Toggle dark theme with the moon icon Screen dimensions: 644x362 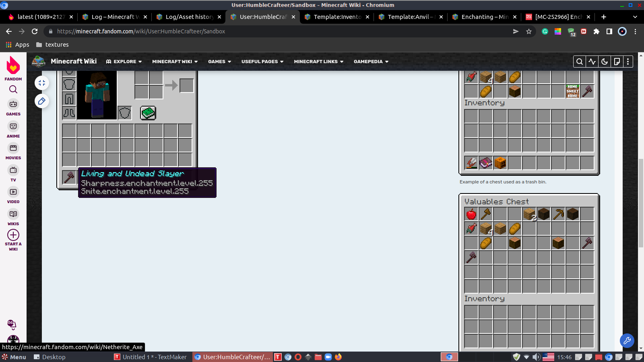pos(605,62)
